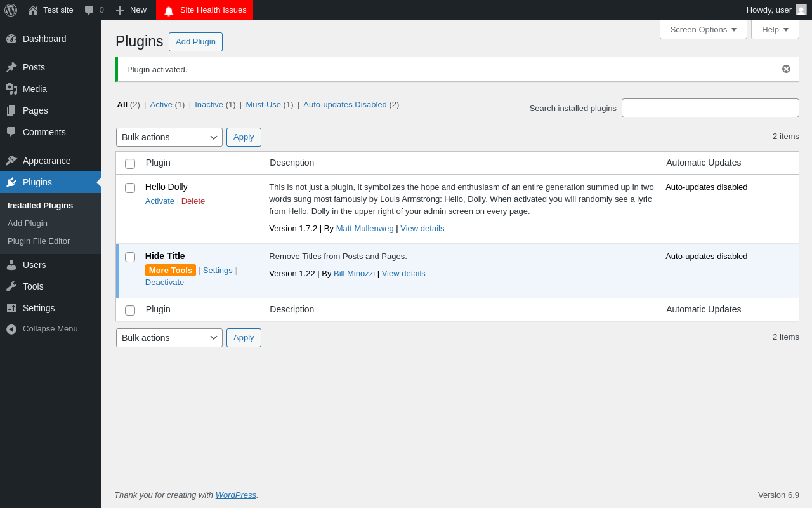This screenshot has width=812, height=508.
Task: Click the Add Plugin button beside heading
Action: [195, 42]
